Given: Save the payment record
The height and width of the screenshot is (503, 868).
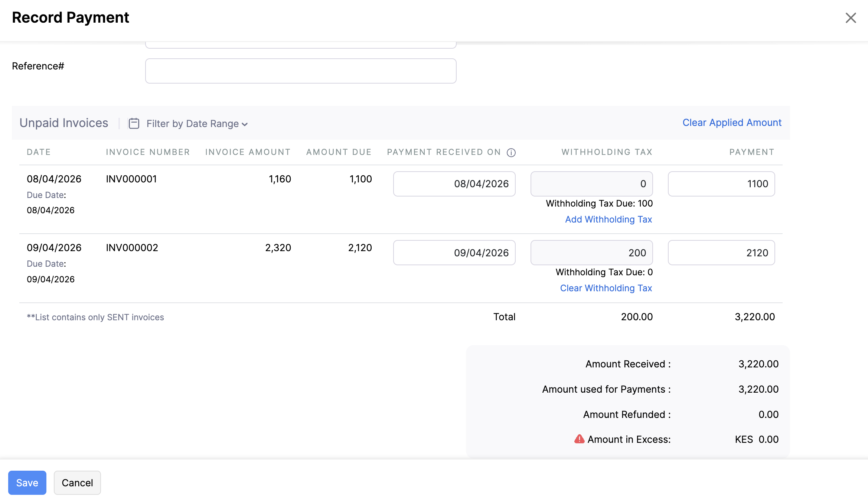Looking at the screenshot, I should (27, 483).
